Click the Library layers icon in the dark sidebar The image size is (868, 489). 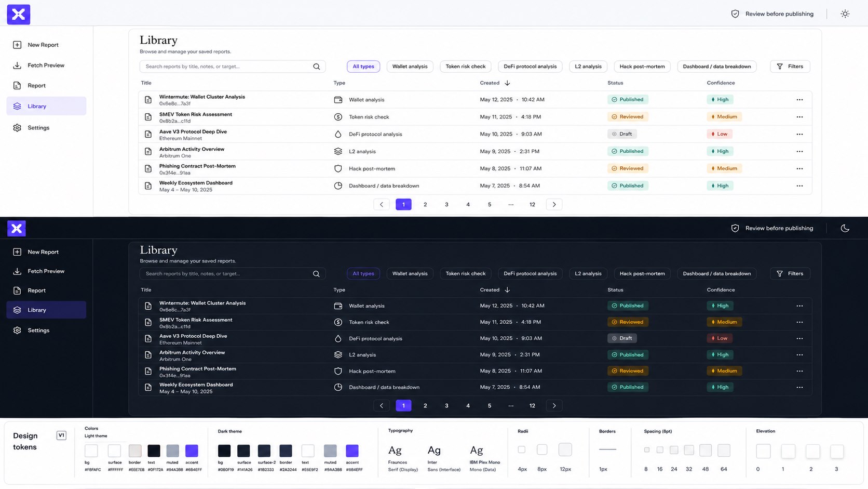pyautogui.click(x=17, y=310)
